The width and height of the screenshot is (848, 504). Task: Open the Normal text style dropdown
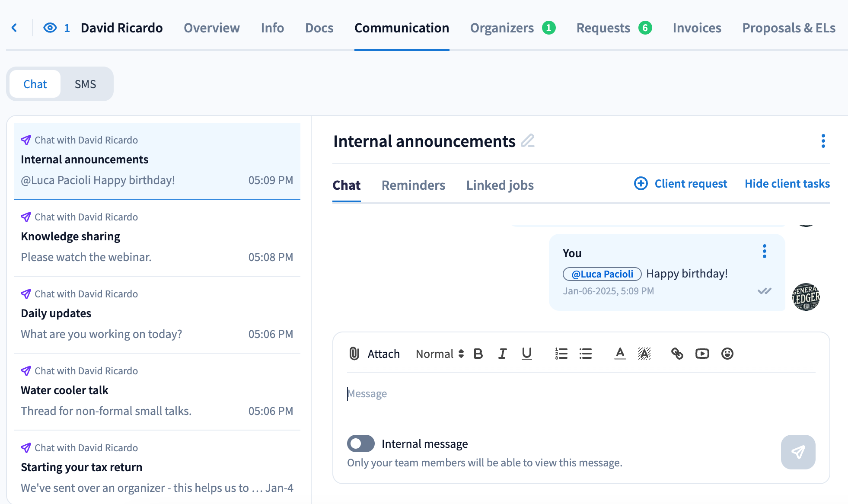(x=440, y=354)
